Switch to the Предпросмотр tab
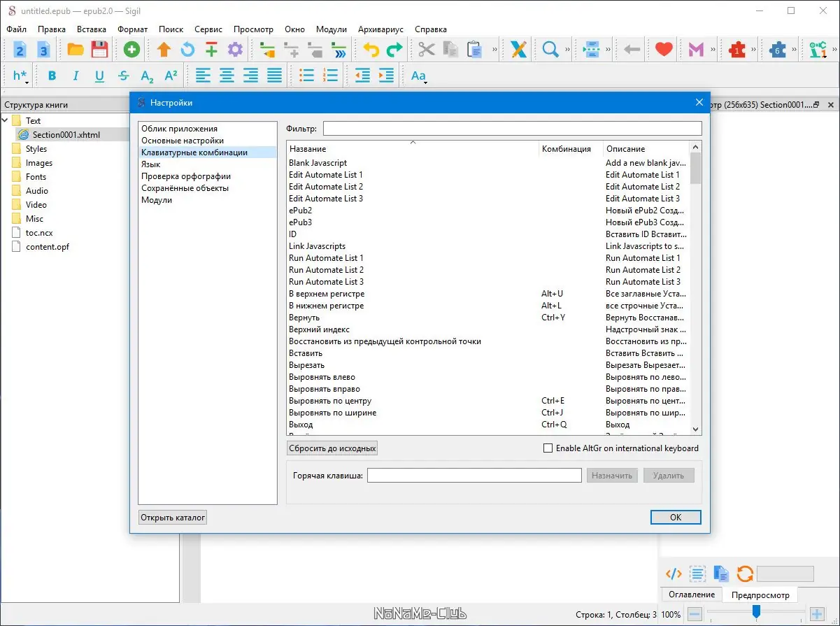This screenshot has height=626, width=840. (760, 595)
